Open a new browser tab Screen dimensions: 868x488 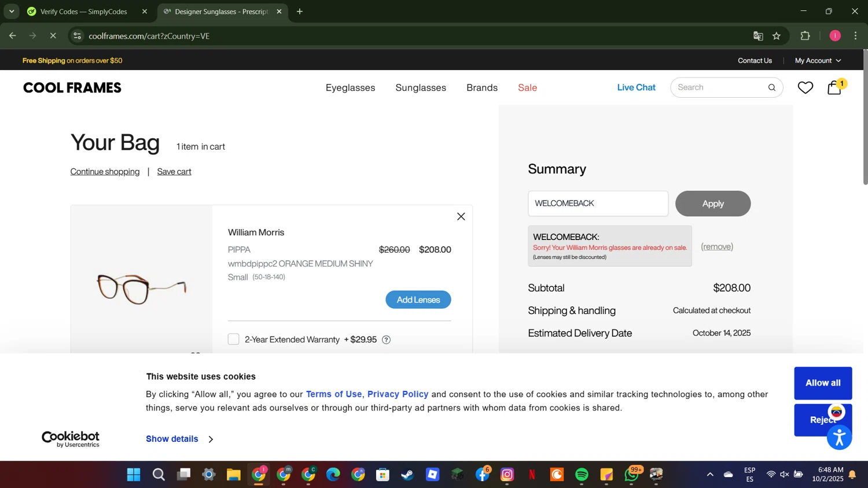click(300, 12)
